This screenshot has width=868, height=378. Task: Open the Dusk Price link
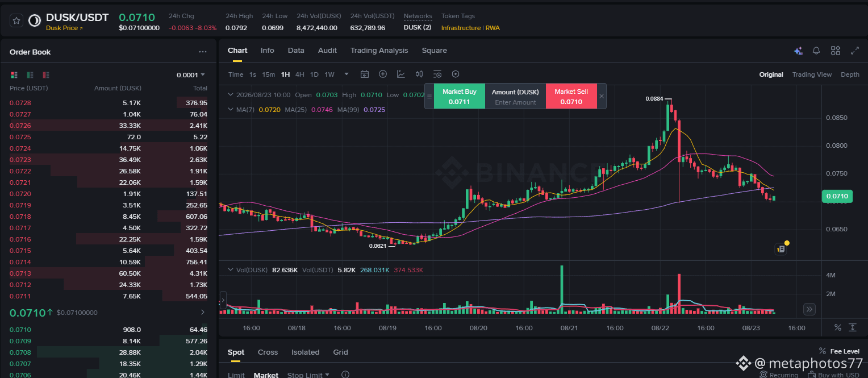pos(64,28)
